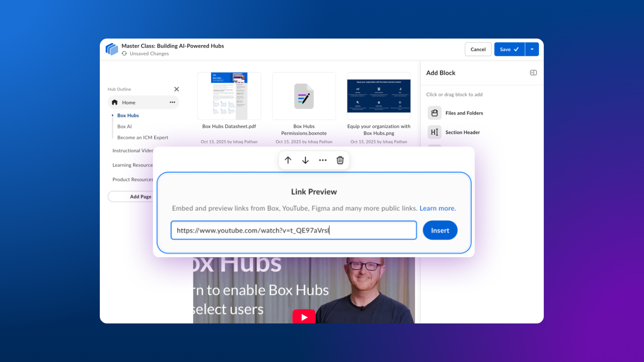
Task: Open Home page options menu
Action: point(172,102)
